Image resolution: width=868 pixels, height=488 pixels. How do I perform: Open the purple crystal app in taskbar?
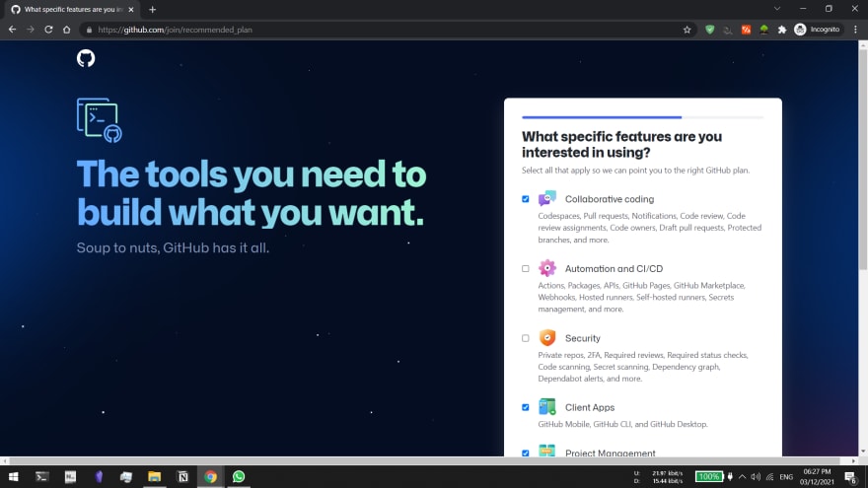coord(98,476)
